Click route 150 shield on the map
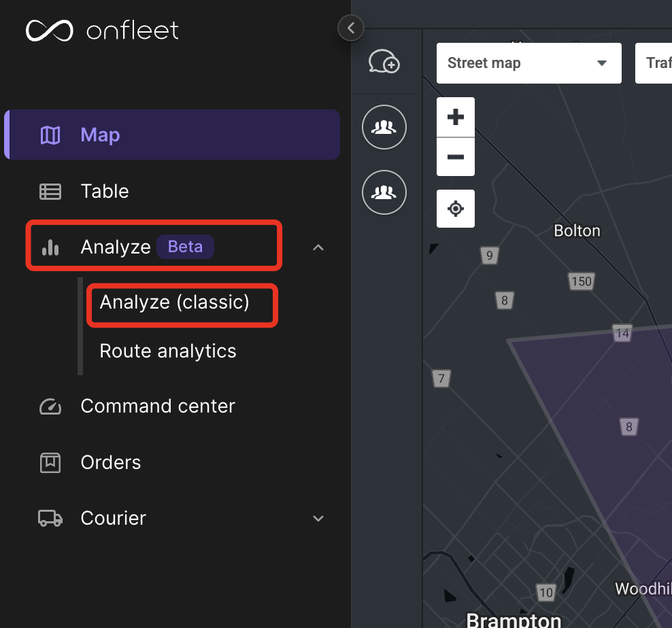 click(582, 281)
